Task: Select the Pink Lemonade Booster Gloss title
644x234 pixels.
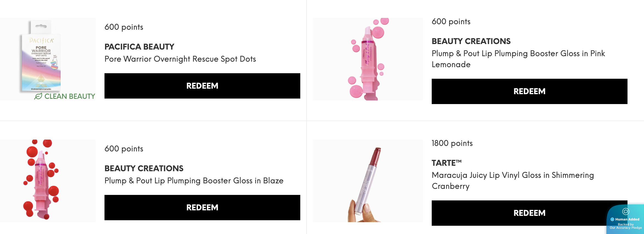Action: click(x=518, y=59)
